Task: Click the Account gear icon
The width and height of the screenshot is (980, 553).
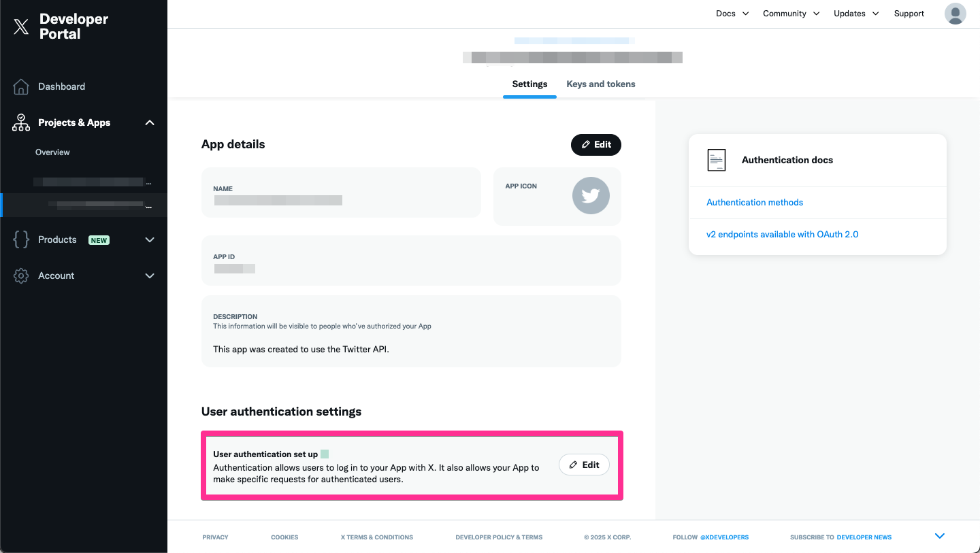Action: (x=21, y=275)
